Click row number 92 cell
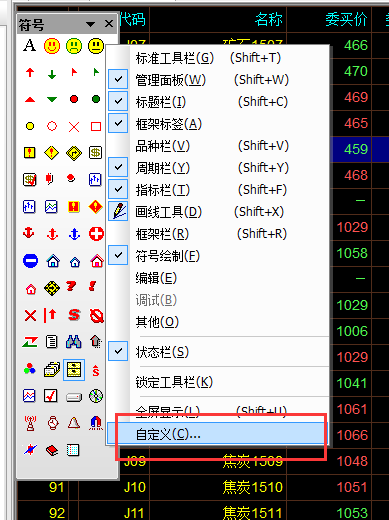 tap(57, 513)
